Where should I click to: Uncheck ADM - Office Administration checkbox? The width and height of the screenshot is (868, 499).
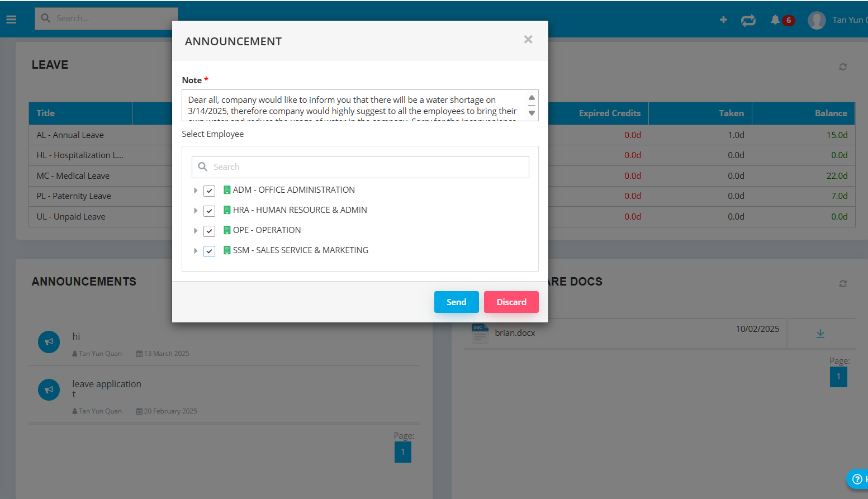[209, 191]
